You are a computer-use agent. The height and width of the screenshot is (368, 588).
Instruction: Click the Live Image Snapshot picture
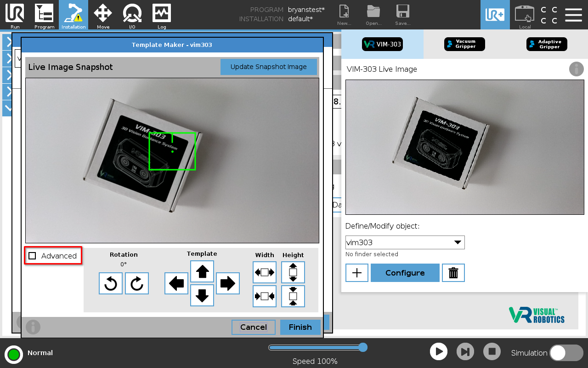[x=172, y=161]
